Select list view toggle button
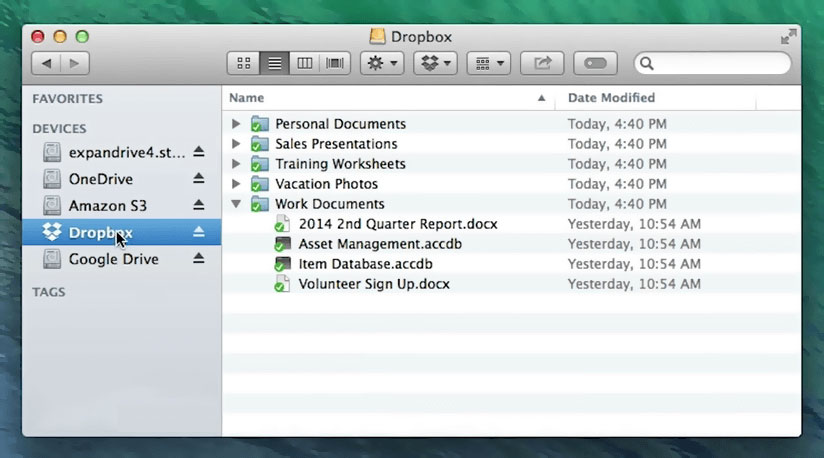This screenshot has width=824, height=458. pyautogui.click(x=274, y=63)
